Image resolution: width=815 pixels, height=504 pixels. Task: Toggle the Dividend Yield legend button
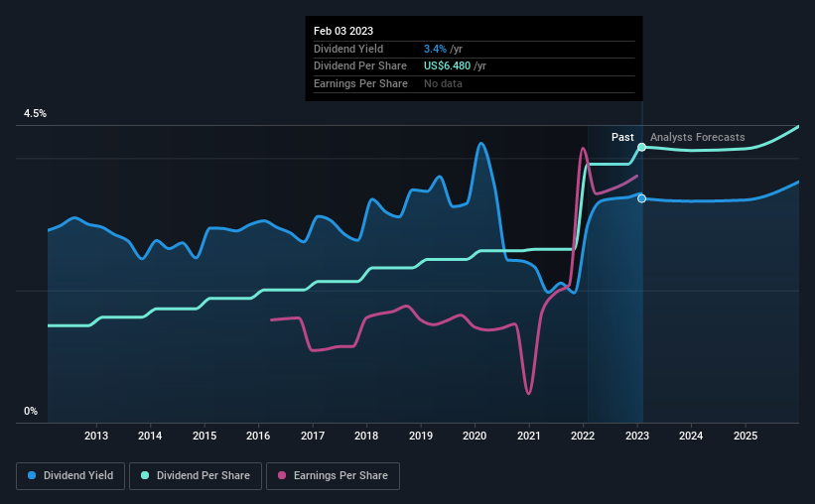tap(70, 476)
